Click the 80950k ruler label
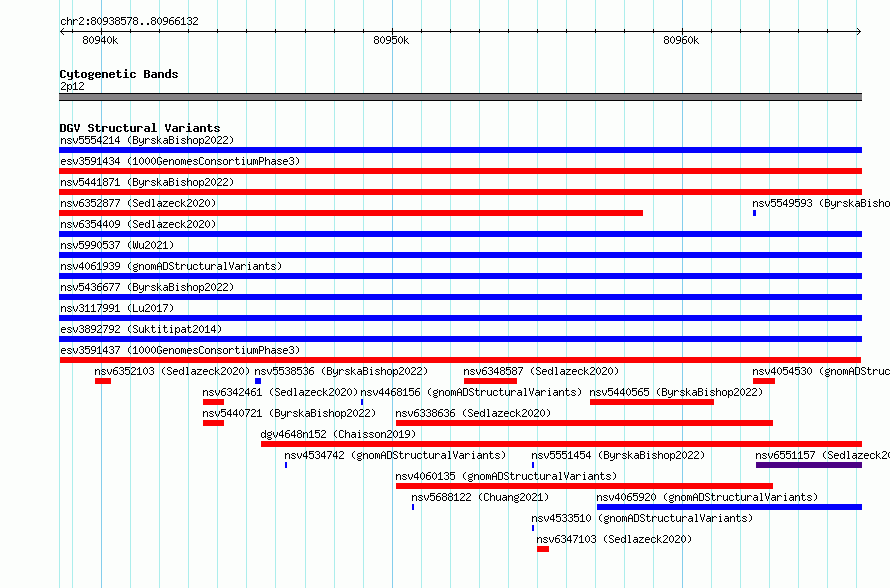Viewport: 890px width, 588px height. point(391,40)
